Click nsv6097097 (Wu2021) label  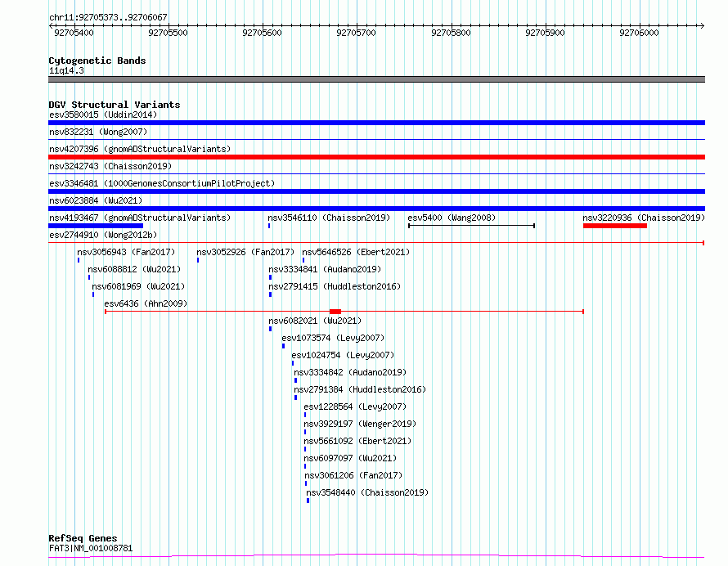350,458
